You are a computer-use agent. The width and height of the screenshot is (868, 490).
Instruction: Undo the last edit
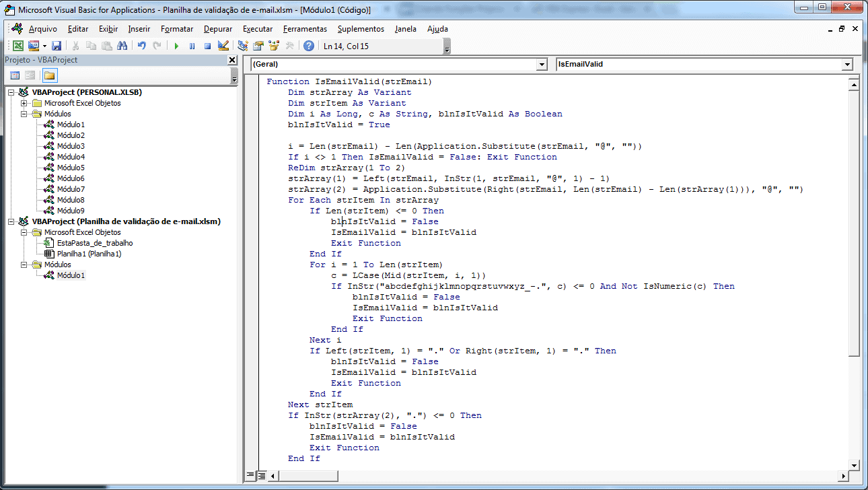141,46
